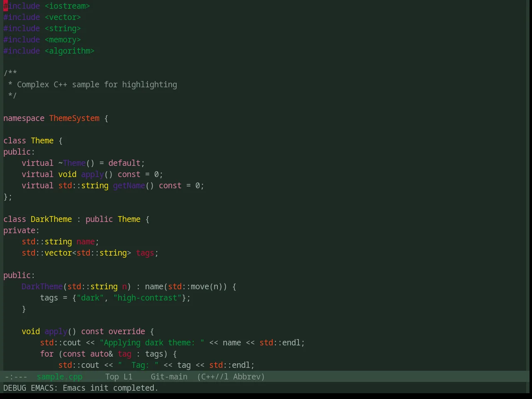Click the 'DarkTheme' constructor name
The image size is (532, 399).
(x=42, y=287)
